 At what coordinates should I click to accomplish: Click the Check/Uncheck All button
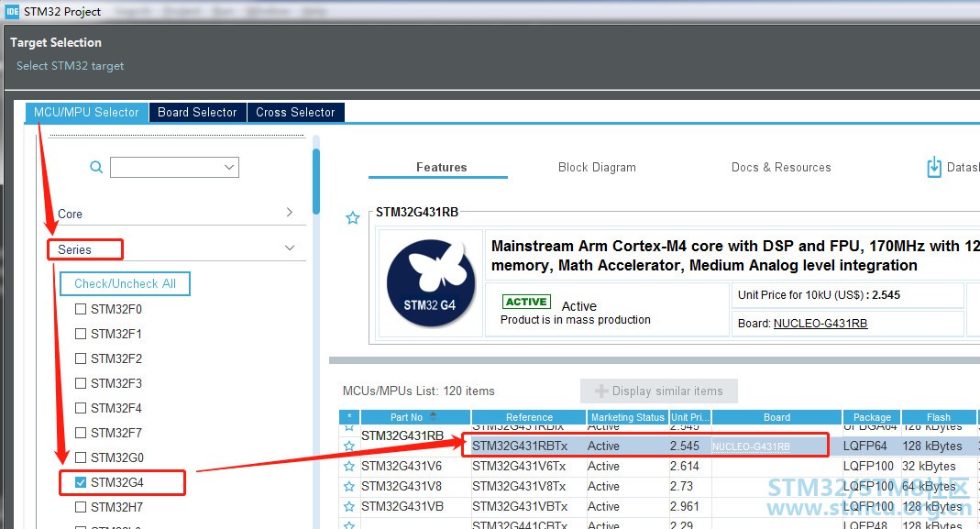click(125, 283)
